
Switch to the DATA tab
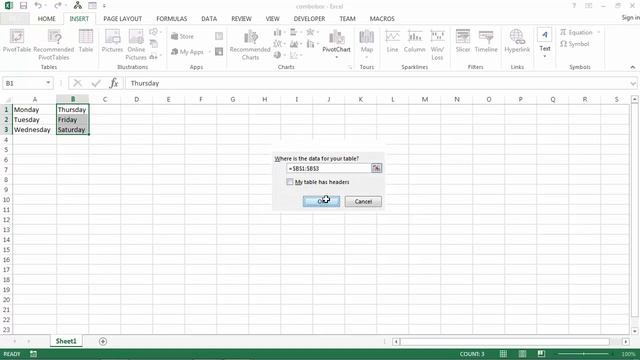point(209,19)
